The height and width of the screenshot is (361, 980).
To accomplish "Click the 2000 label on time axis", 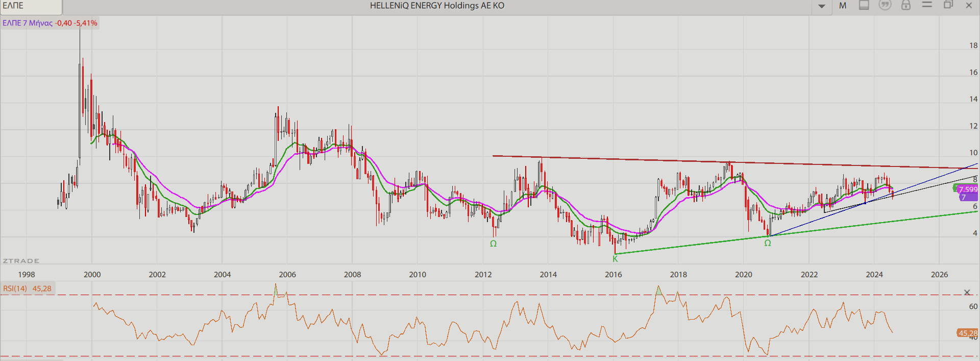I will 92,274.
